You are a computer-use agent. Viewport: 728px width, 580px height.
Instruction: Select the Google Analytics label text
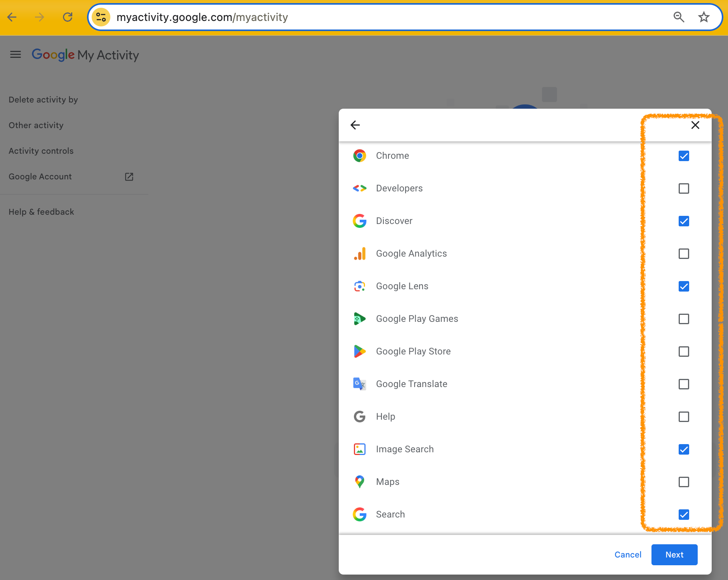(411, 254)
